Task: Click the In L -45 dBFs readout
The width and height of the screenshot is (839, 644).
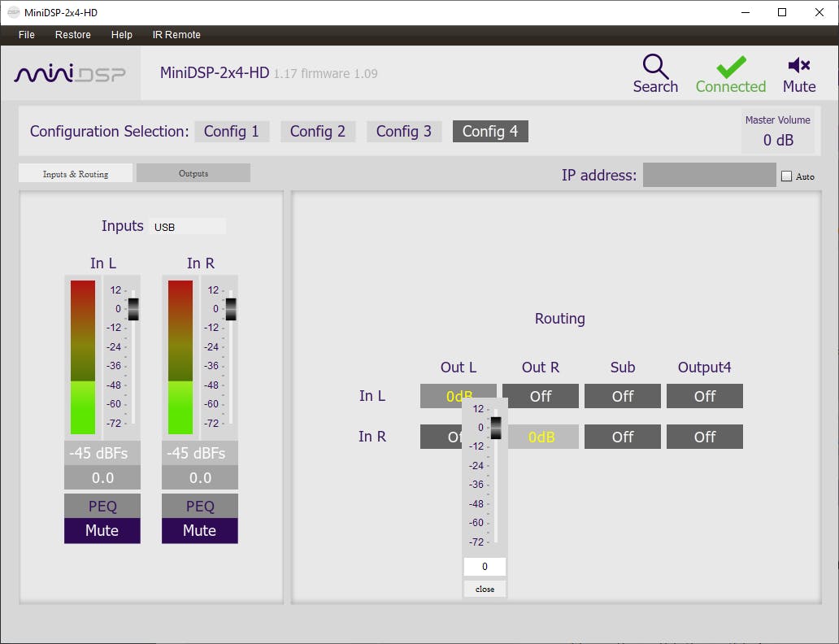Action: click(x=102, y=453)
